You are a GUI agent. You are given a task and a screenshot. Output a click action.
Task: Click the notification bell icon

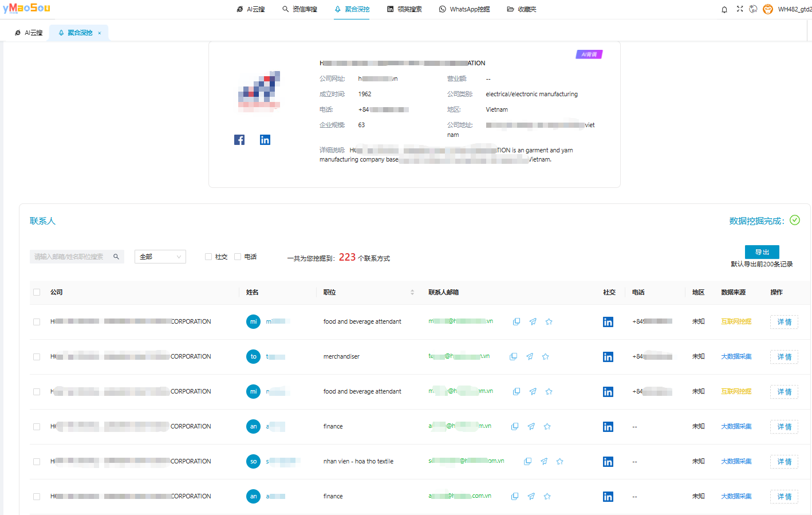(724, 9)
